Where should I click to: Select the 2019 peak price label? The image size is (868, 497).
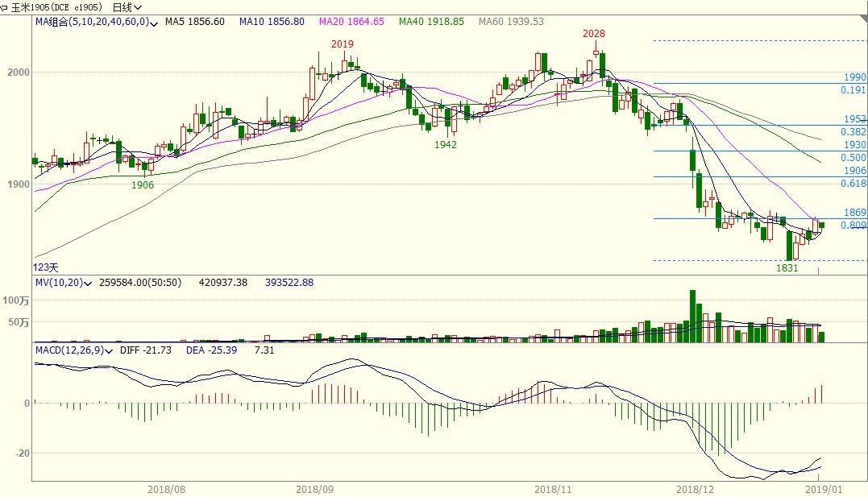point(343,44)
